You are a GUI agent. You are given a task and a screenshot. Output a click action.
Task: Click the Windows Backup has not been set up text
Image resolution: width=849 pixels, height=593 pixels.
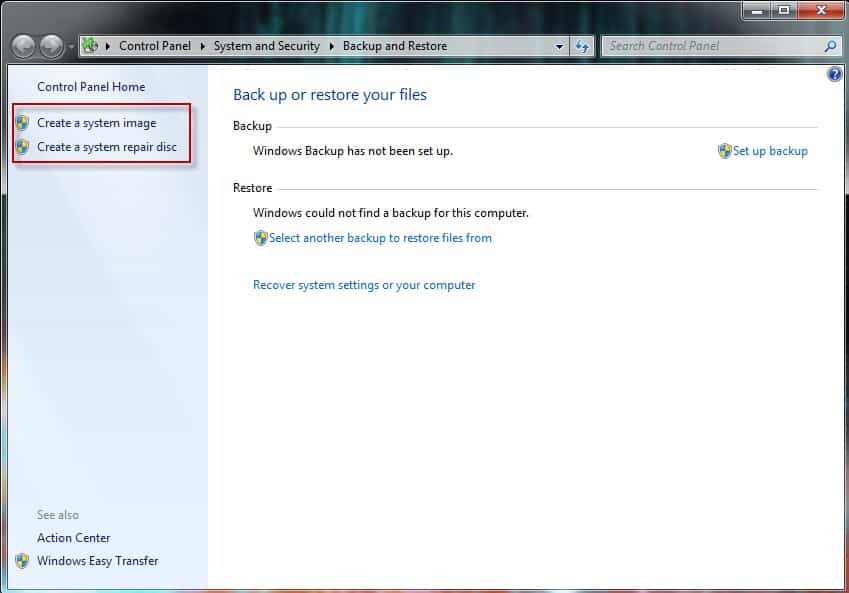(352, 151)
